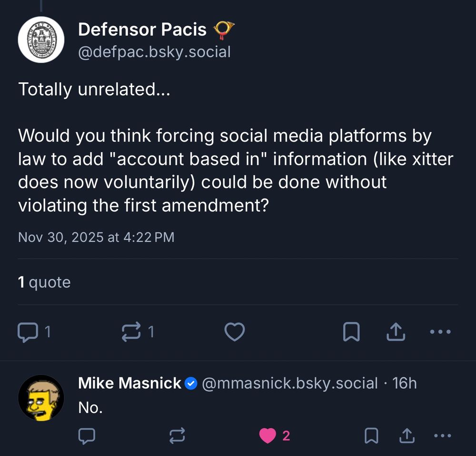Click the 16h timestamp on the reply
The height and width of the screenshot is (456, 476).
[x=407, y=383]
